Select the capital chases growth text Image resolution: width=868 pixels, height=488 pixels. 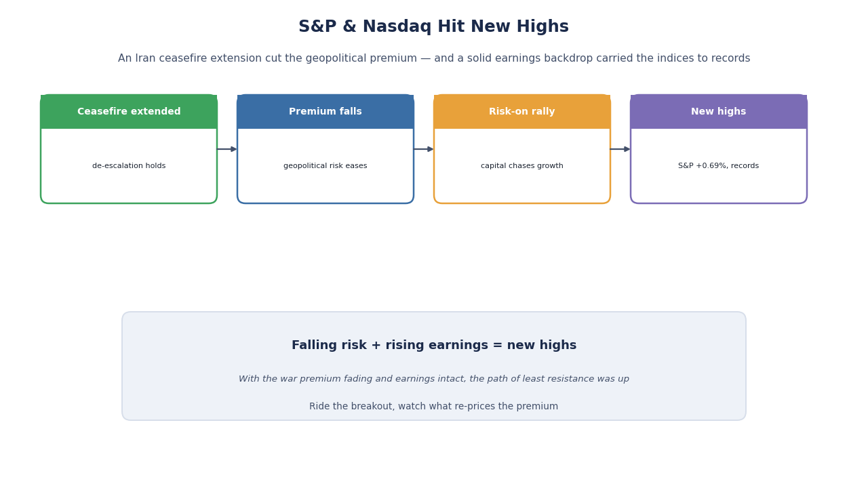pyautogui.click(x=522, y=166)
